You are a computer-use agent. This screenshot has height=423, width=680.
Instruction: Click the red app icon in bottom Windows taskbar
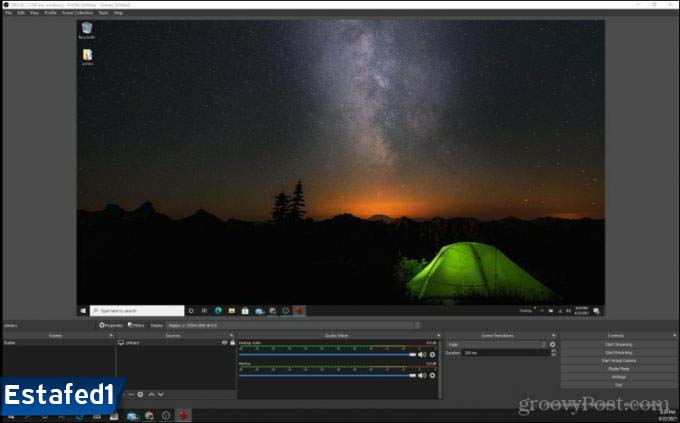pyautogui.click(x=183, y=416)
